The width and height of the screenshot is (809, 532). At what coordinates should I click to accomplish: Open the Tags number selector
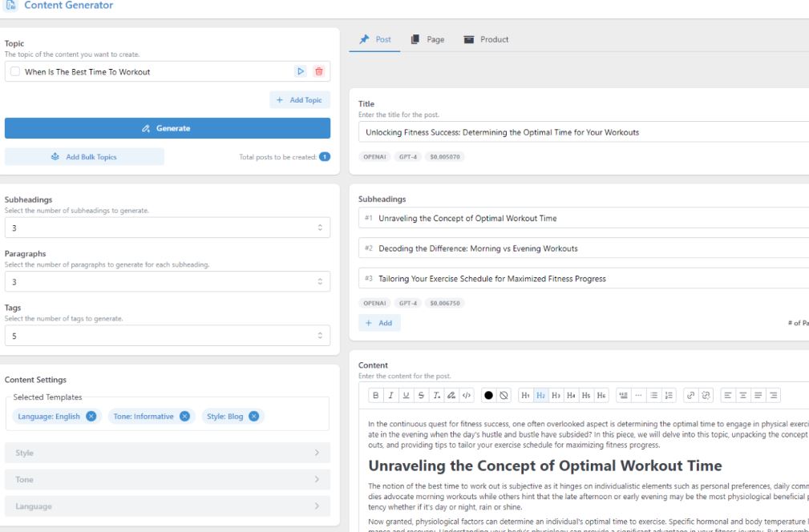167,336
